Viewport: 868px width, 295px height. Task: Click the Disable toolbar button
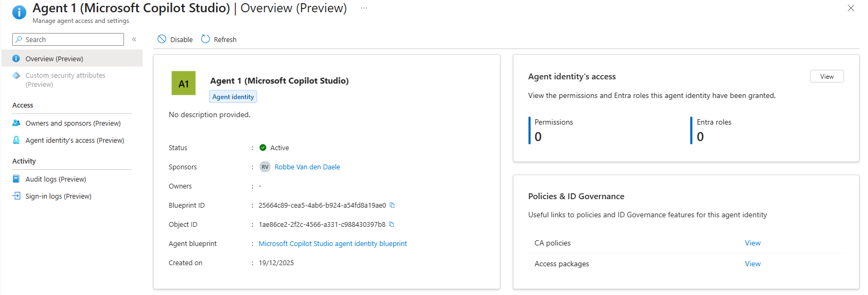(x=175, y=39)
